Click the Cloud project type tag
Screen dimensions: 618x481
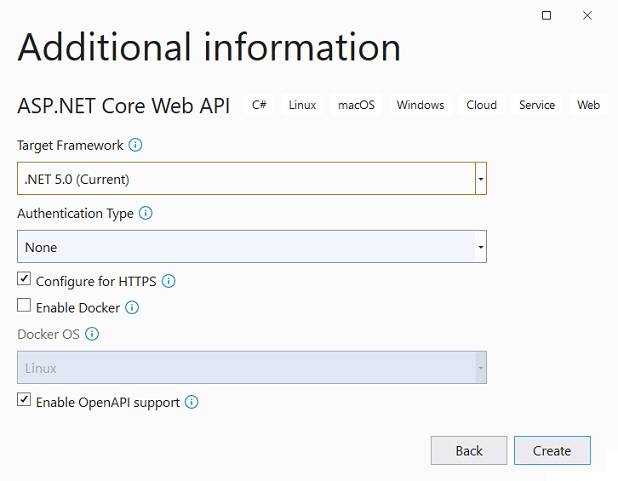coord(481,105)
